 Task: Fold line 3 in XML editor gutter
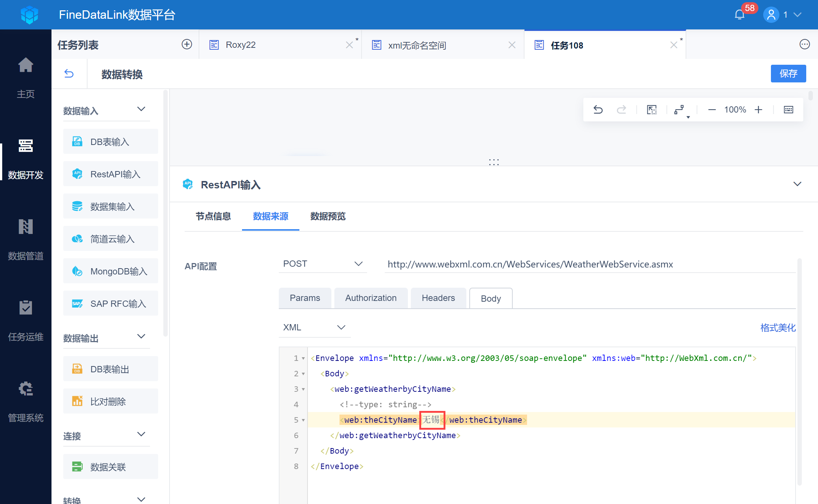(x=303, y=389)
